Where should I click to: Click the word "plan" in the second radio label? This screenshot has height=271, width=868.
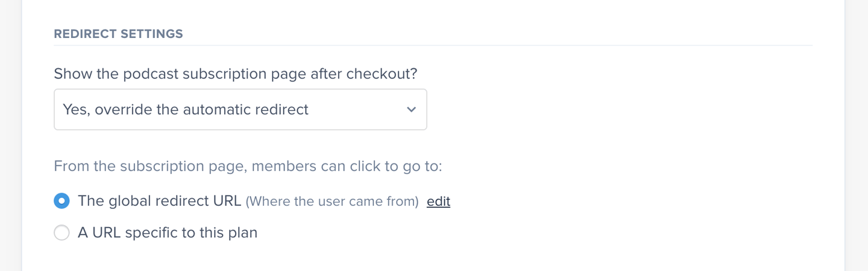tap(242, 232)
